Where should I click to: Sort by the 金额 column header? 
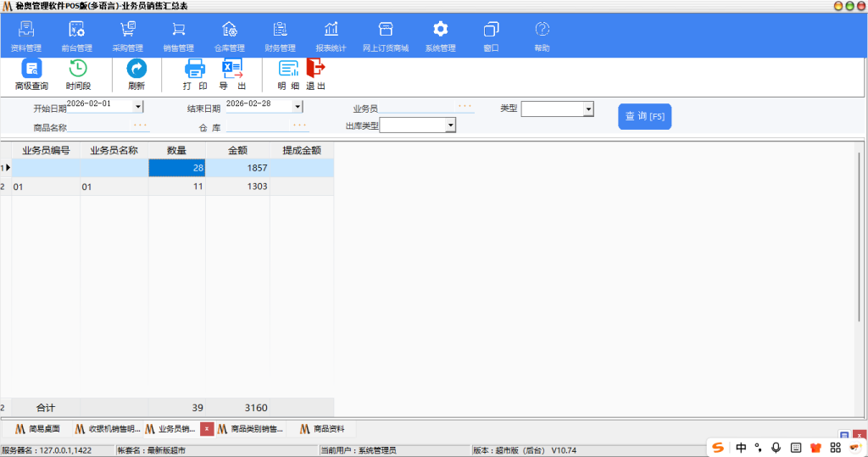tap(237, 150)
